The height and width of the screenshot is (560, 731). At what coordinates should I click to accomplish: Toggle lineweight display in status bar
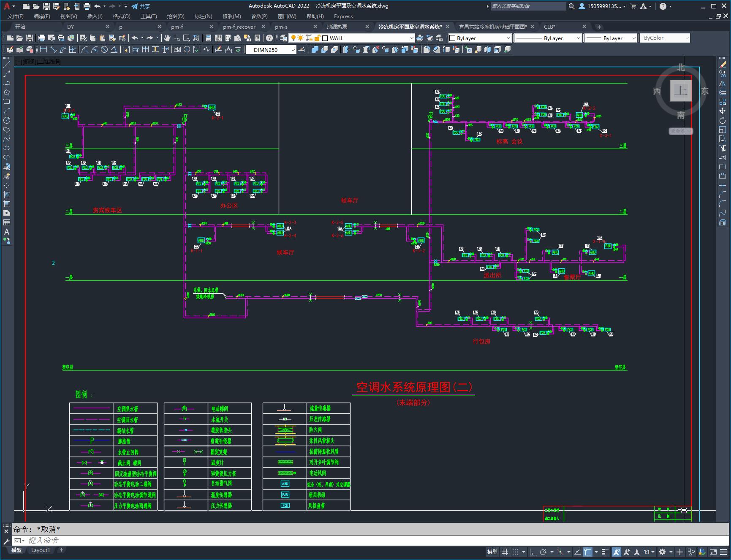click(605, 552)
